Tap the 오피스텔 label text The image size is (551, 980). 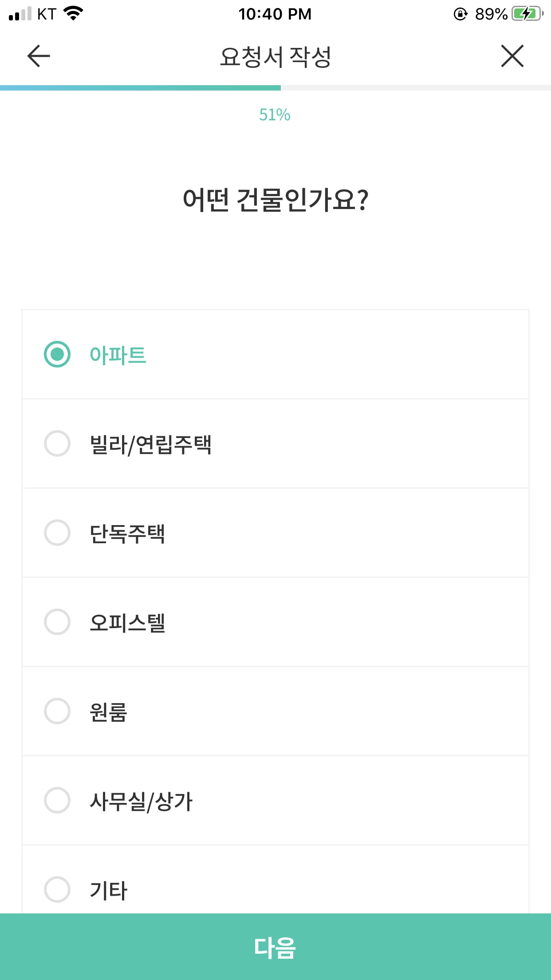127,622
